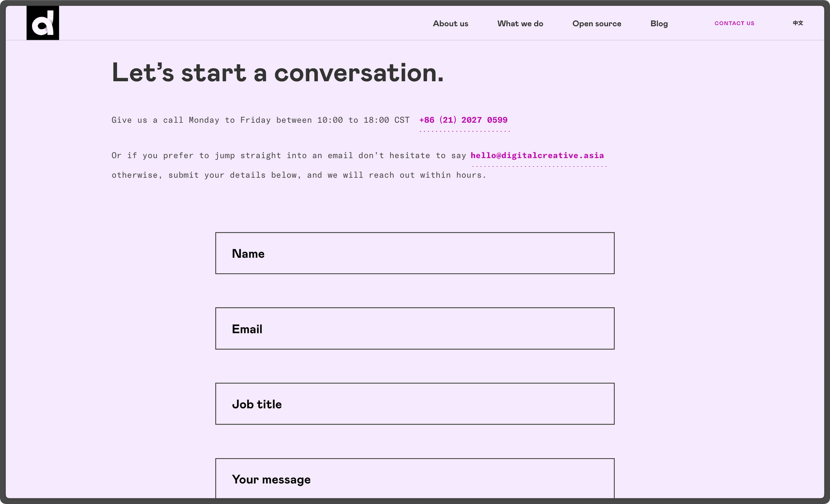This screenshot has height=504, width=830.
Task: Switch language to 中文
Action: (798, 23)
